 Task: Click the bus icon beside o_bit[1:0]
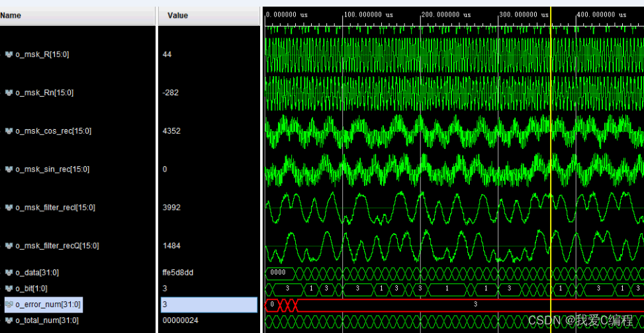tap(9, 289)
